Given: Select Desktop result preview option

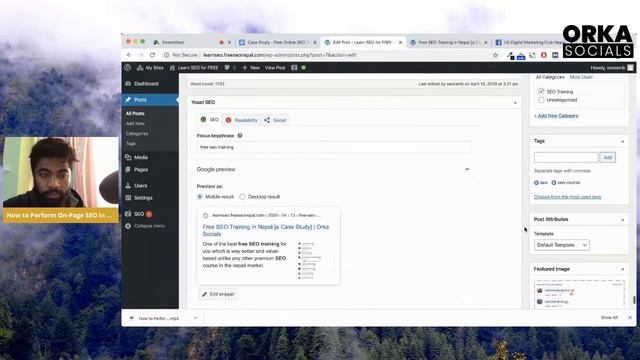Looking at the screenshot, I should click(x=242, y=197).
